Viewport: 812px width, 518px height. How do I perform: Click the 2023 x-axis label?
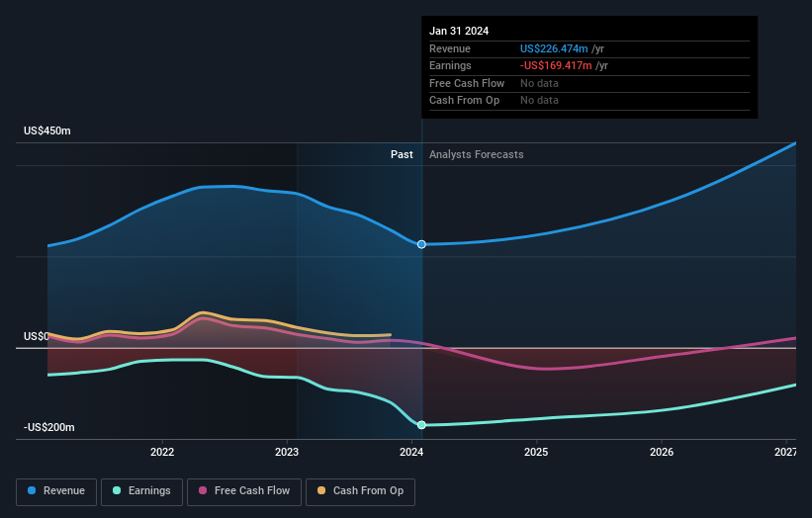287,452
